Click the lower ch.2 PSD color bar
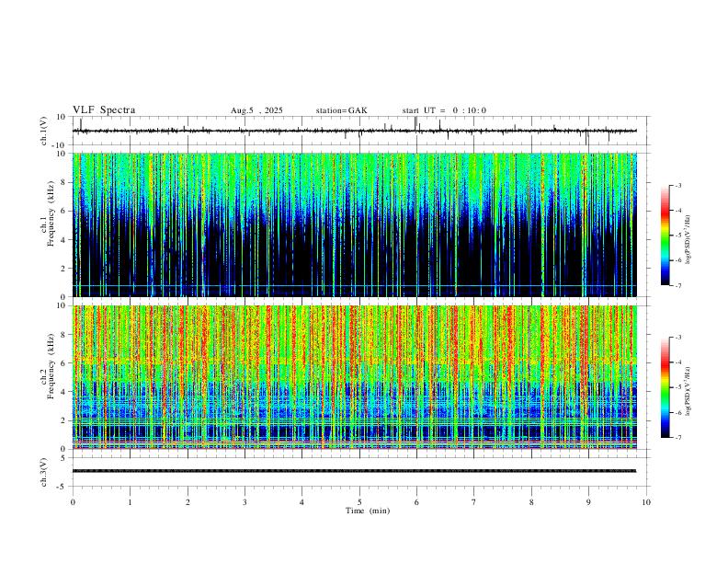 (x=665, y=387)
